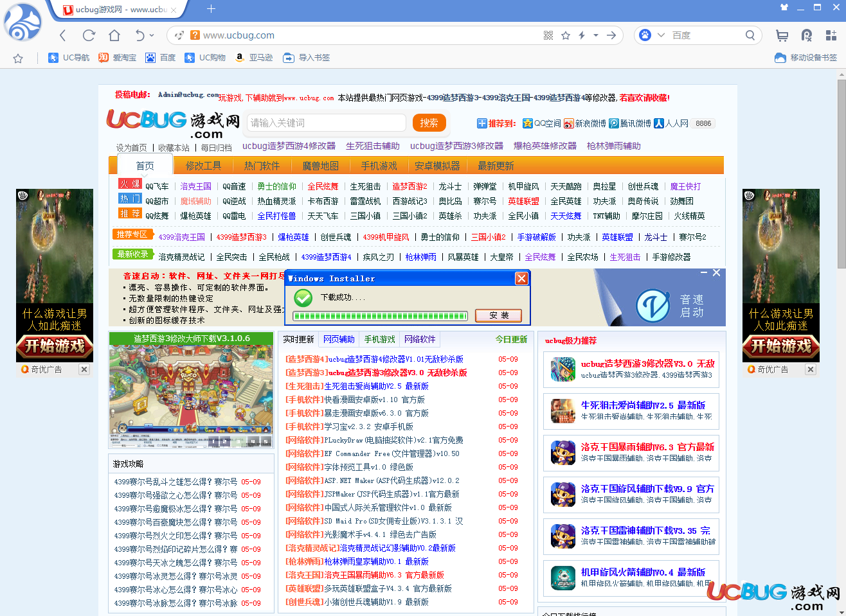Click 设为首页 link
846x616 pixels.
(131, 148)
